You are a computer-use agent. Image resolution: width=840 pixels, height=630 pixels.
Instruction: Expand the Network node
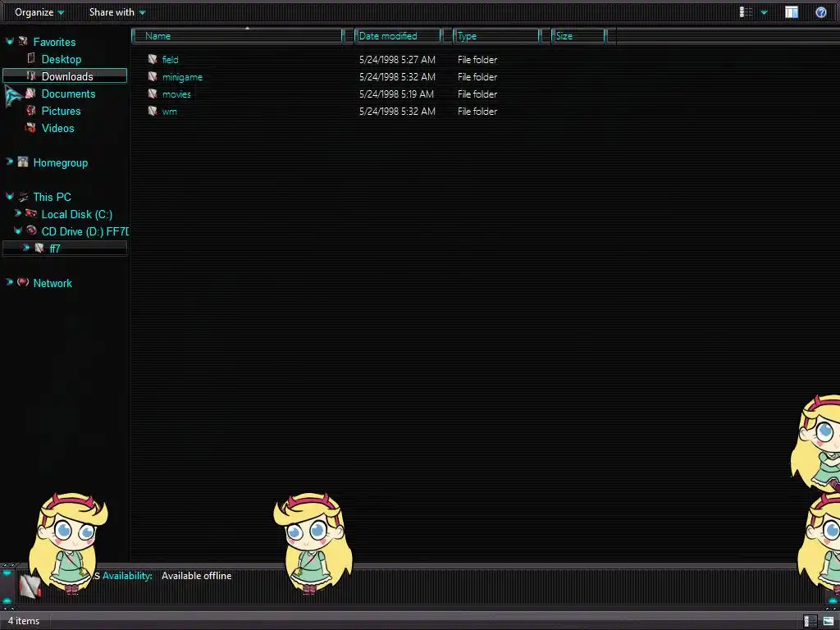9,282
